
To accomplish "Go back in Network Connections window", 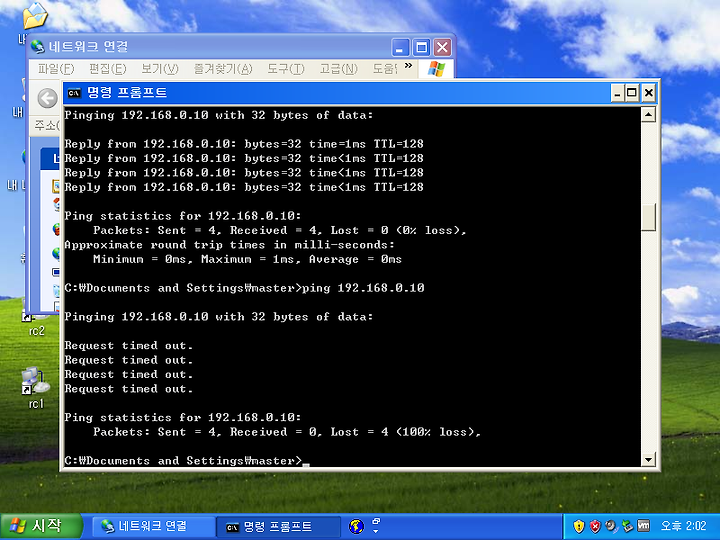I will [x=47, y=98].
